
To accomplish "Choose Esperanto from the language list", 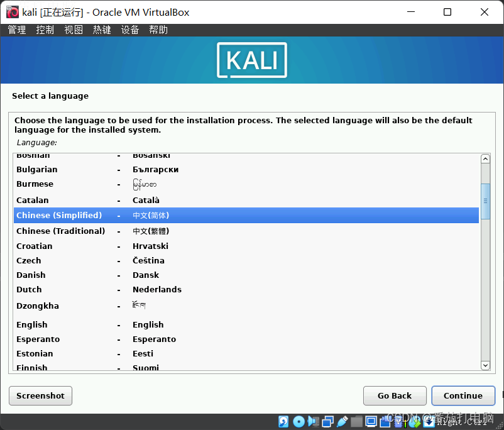I will (x=246, y=339).
